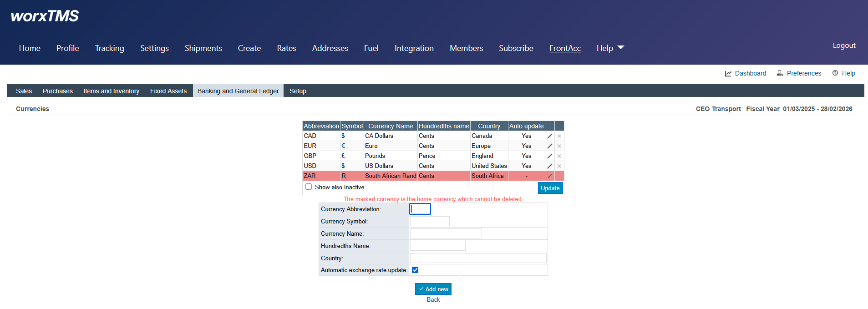Viewport: 868px width, 309px height.
Task: Uncheck Automatic exchange rate update
Action: 415,270
